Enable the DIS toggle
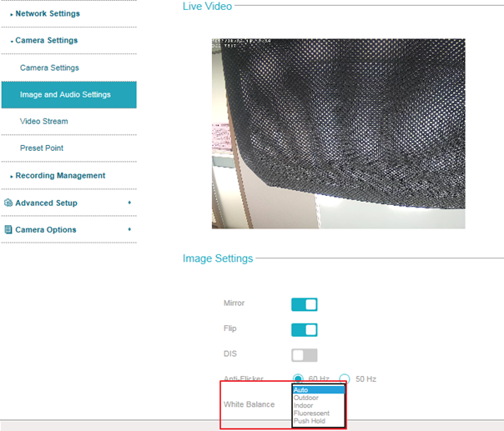Screen dimensions: 504x431 pos(304,354)
